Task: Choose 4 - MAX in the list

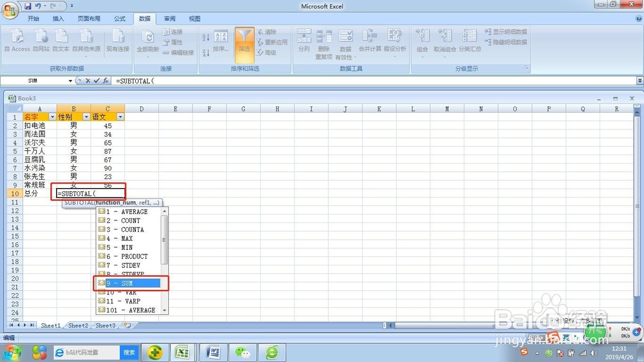Action: pos(129,238)
